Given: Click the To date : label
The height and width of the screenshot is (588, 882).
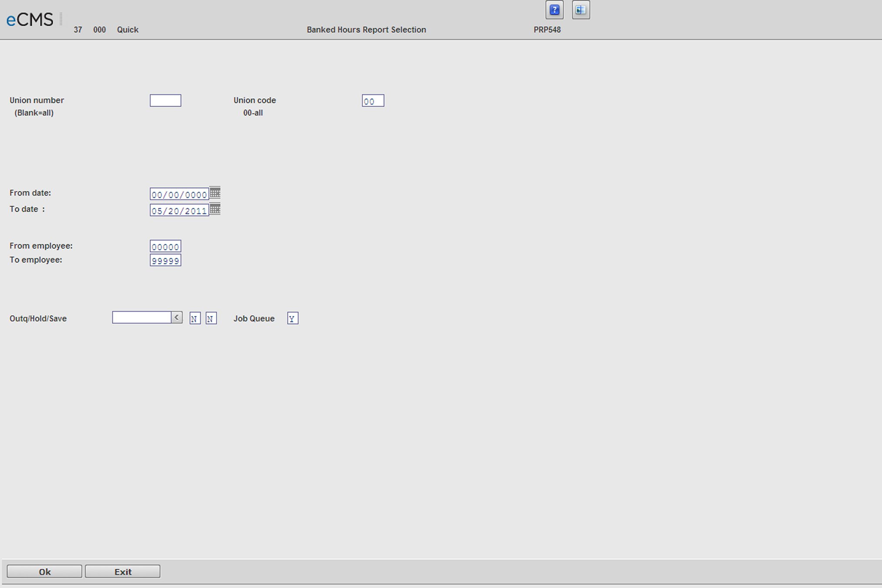Looking at the screenshot, I should coord(27,209).
